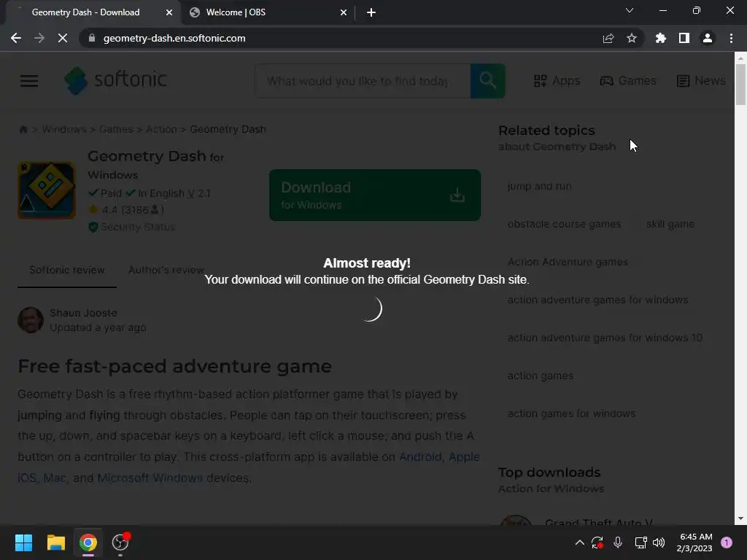Click the 4.4 star rating
The width and height of the screenshot is (747, 560).
point(126,209)
